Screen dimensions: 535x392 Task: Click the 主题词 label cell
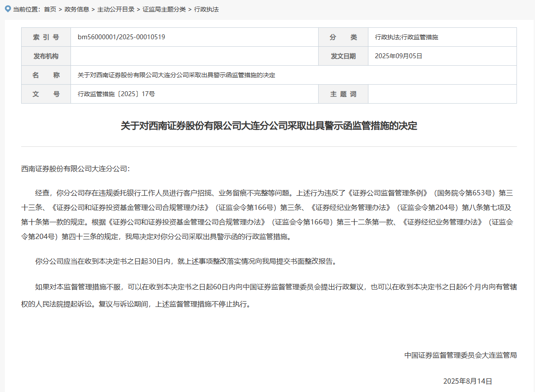point(343,94)
